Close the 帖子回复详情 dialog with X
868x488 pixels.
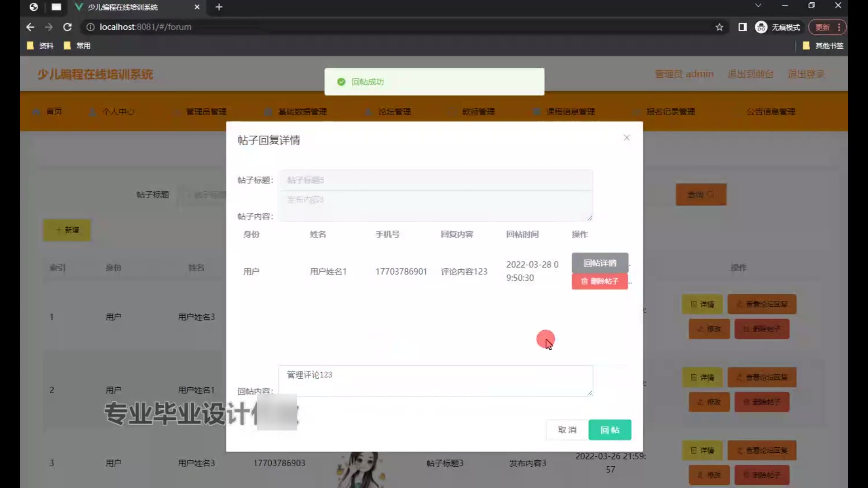coord(627,137)
